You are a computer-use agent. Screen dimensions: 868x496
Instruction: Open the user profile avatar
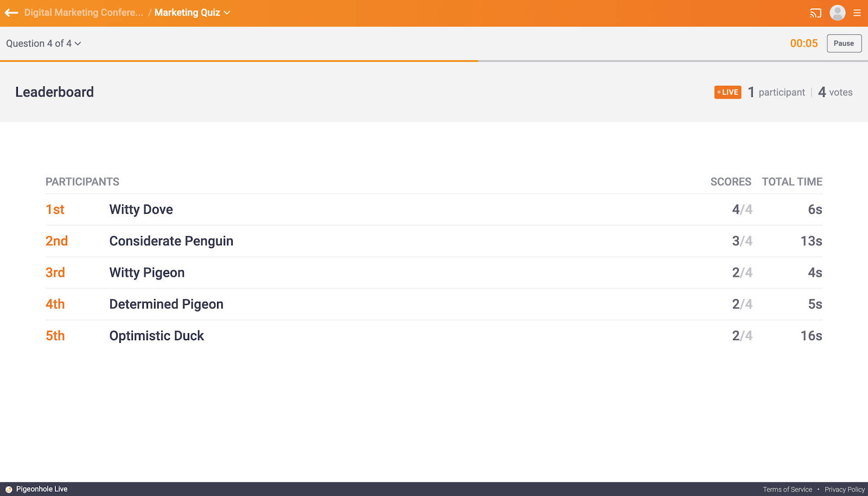coord(837,12)
